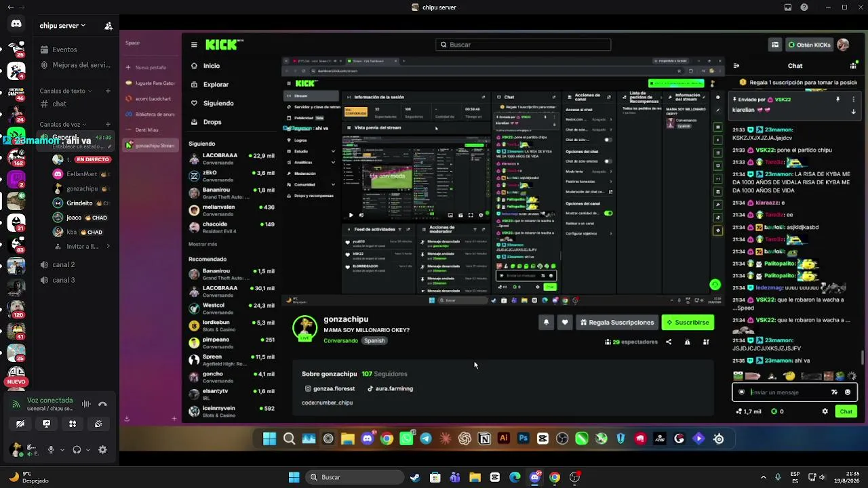Select user EellanMart in voice channel
Screen dimensions: 868x488
click(82, 174)
